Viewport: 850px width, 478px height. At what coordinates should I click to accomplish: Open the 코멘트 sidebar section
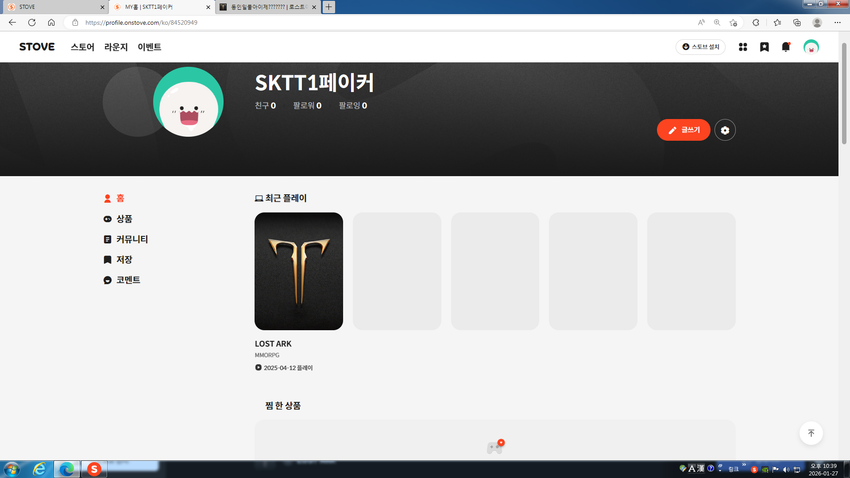pos(127,280)
